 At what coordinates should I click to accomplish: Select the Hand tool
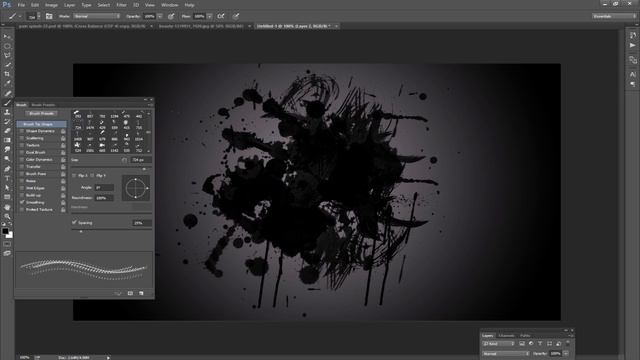click(7, 207)
